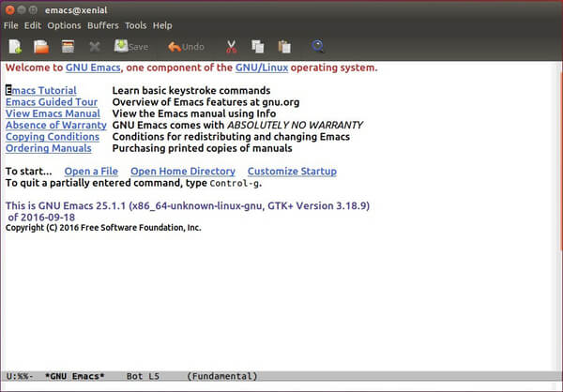Click the Search magnifier icon
The width and height of the screenshot is (563, 392).
tap(318, 47)
